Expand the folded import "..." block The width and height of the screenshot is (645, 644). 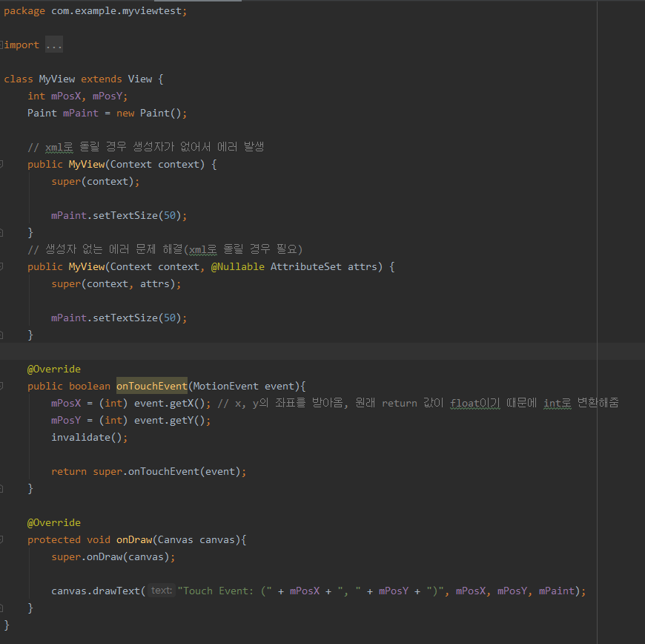[54, 45]
